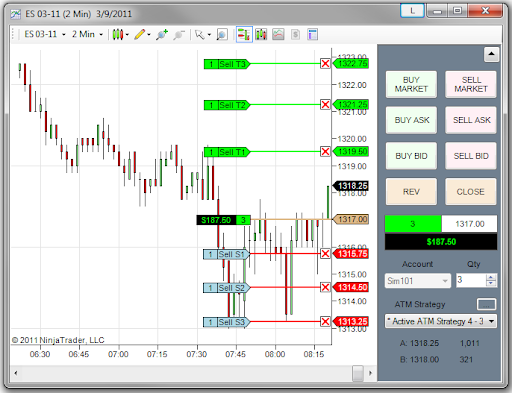
Task: Click the 1322.75 target price tag
Action: pos(351,63)
